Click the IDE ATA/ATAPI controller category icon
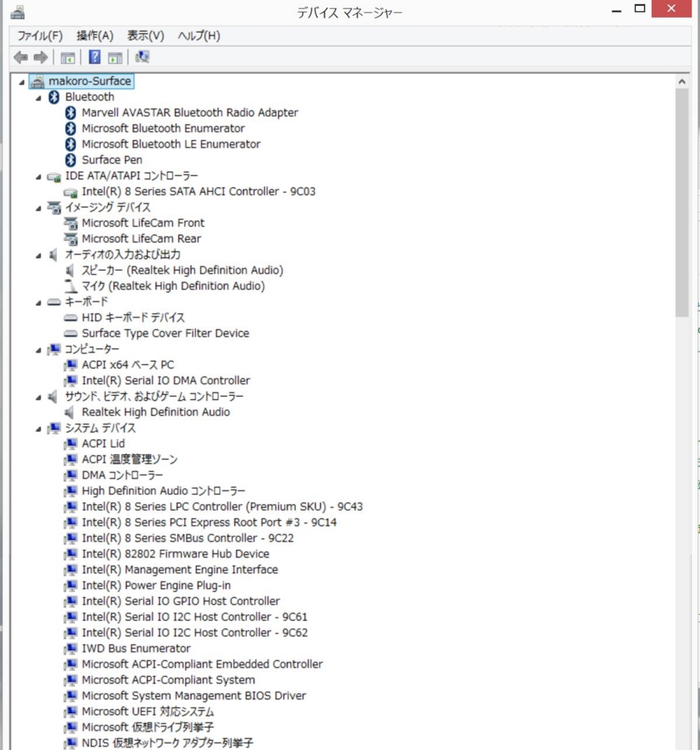 pos(54,177)
